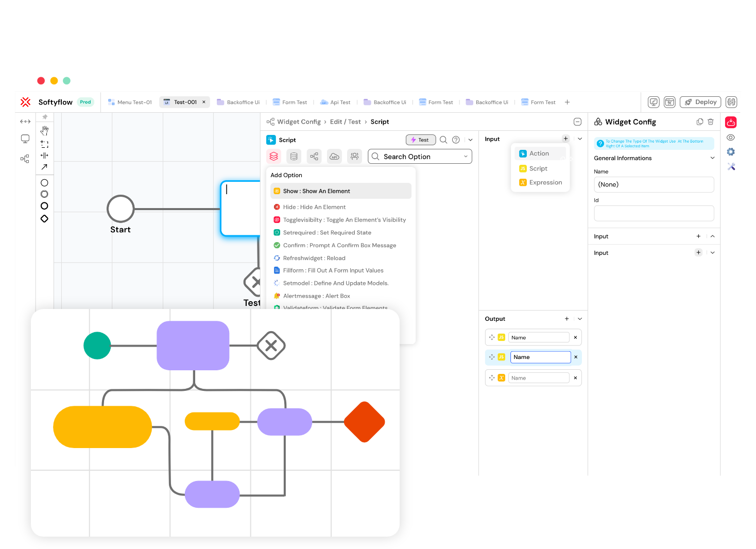This screenshot has height=549, width=756.
Task: Click the magnifier search icon next to Test
Action: (443, 140)
